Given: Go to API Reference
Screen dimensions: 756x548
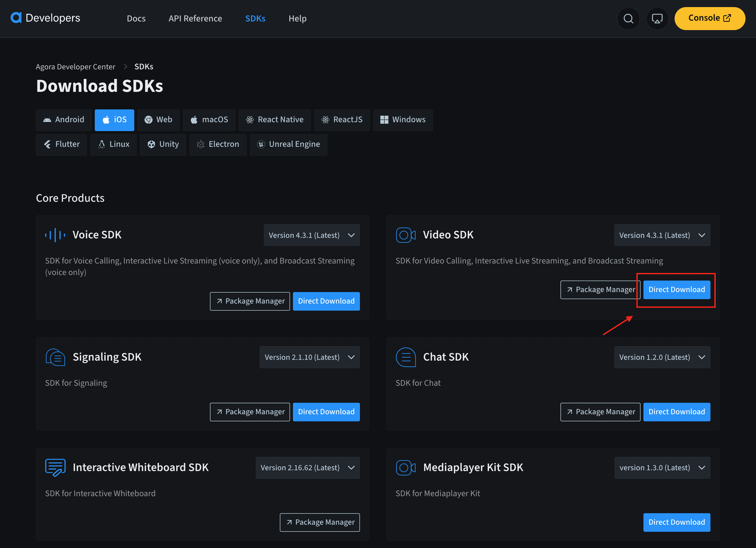Looking at the screenshot, I should [x=195, y=19].
